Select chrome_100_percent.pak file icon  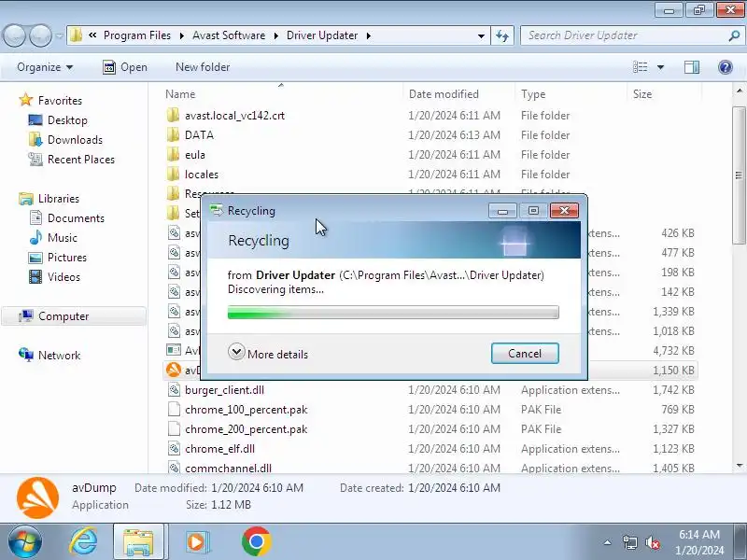pos(174,409)
